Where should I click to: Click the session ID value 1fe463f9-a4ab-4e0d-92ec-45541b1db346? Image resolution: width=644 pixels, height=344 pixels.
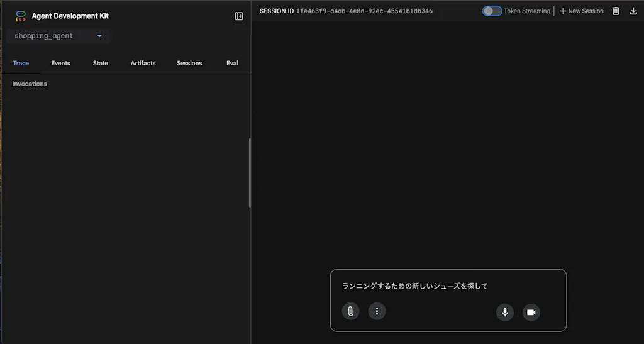click(364, 11)
